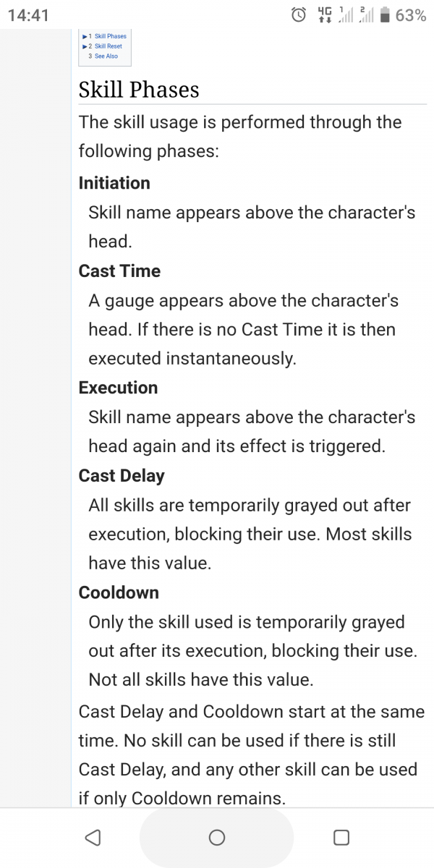Tap the 14:41 status bar clock

(28, 14)
